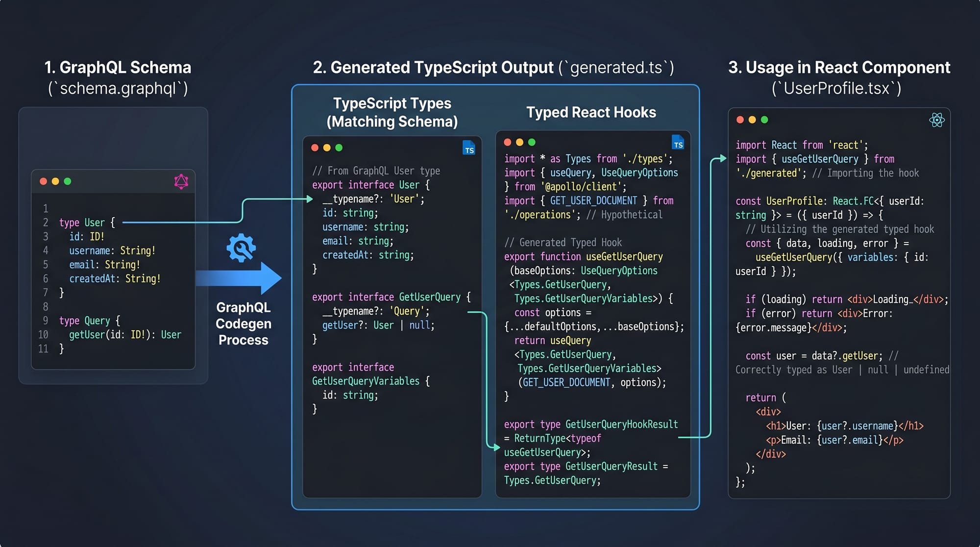Screen dimensions: 980x547
Task: Click '{...defaultOptions,...baseOptions};' line
Action: click(x=594, y=327)
